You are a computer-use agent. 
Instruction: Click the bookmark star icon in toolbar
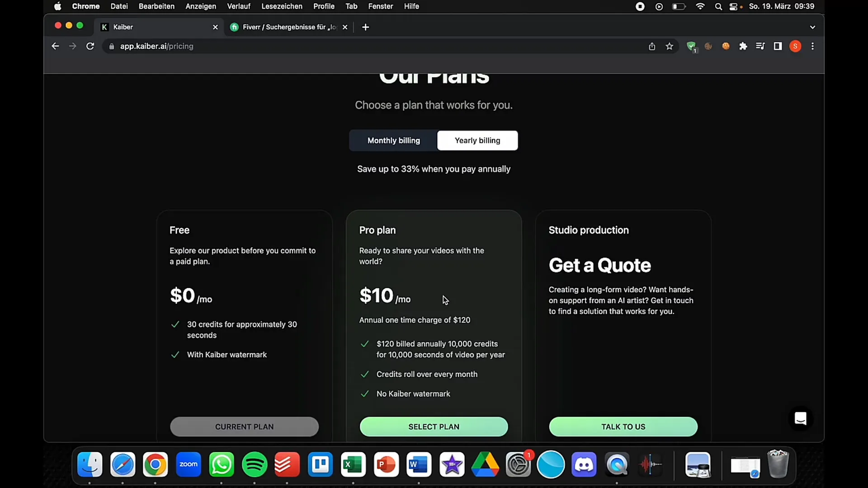[x=670, y=47]
